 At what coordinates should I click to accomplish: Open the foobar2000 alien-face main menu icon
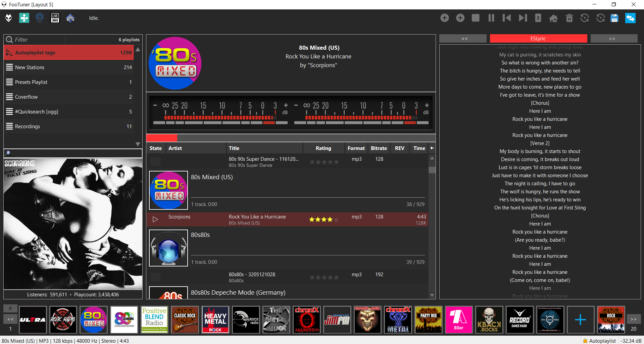pyautogui.click(x=9, y=18)
